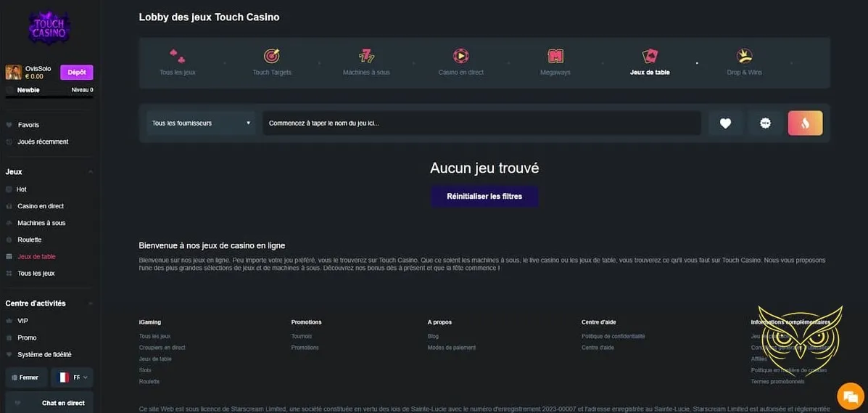Open Promo in the sidebar
The image size is (868, 413).
(27, 338)
